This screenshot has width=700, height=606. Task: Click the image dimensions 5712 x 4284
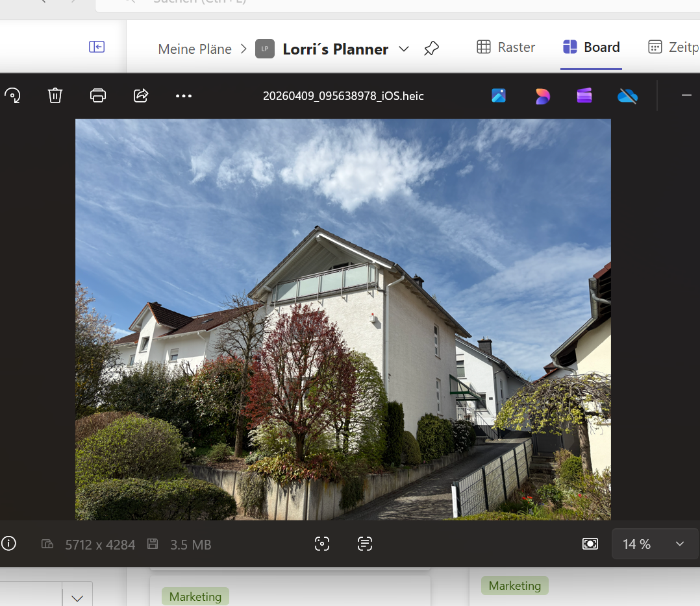click(100, 544)
